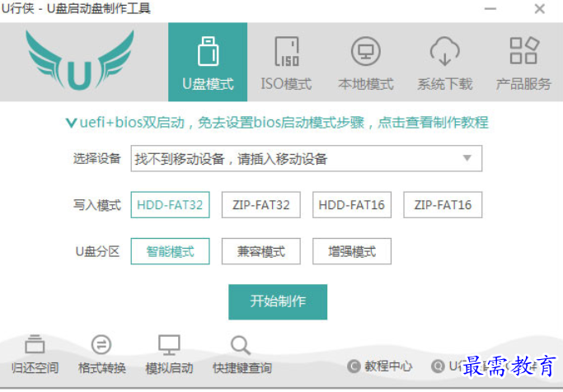Open 产品服务 tab
563x392 pixels.
point(523,62)
